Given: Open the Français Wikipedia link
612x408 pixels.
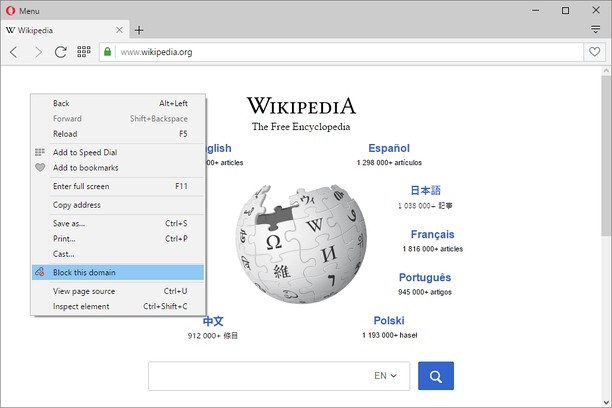Looking at the screenshot, I should [424, 235].
